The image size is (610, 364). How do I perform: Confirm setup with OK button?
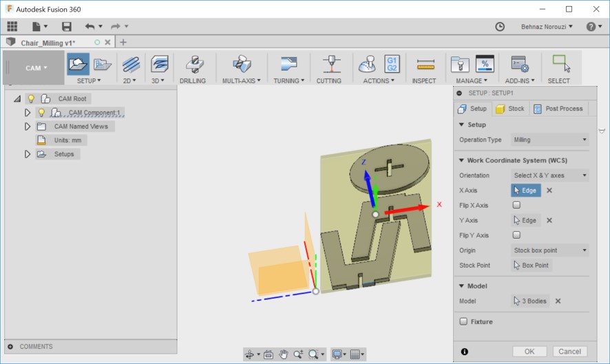[x=529, y=351]
